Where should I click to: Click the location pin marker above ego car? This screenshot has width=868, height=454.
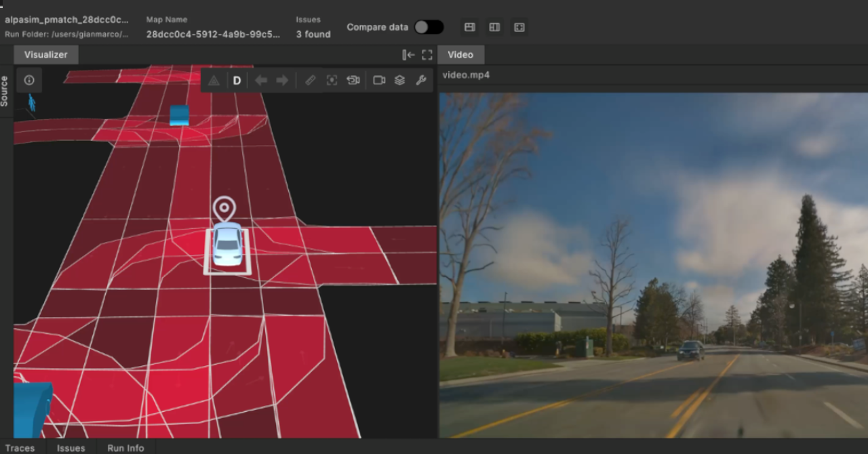coord(224,209)
